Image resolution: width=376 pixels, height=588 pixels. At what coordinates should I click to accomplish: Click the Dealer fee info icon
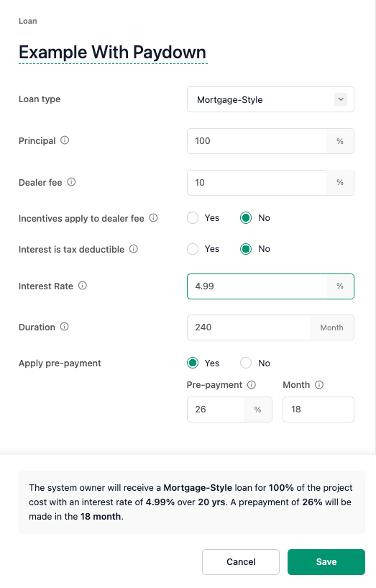[71, 182]
